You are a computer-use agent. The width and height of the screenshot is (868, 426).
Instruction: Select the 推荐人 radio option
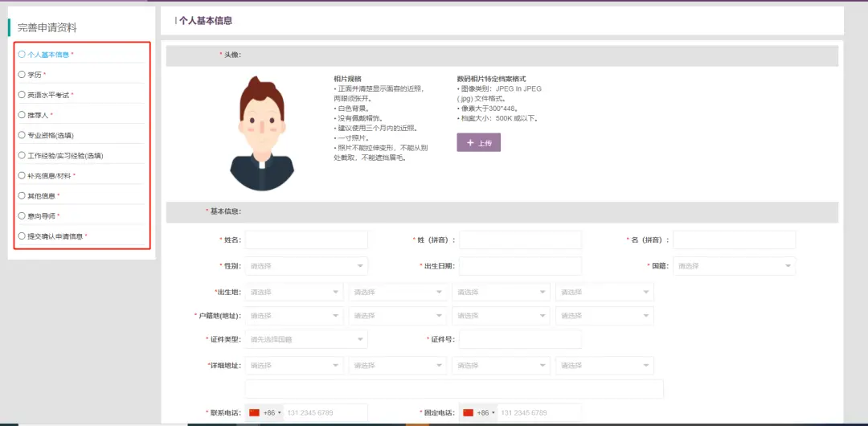22,115
